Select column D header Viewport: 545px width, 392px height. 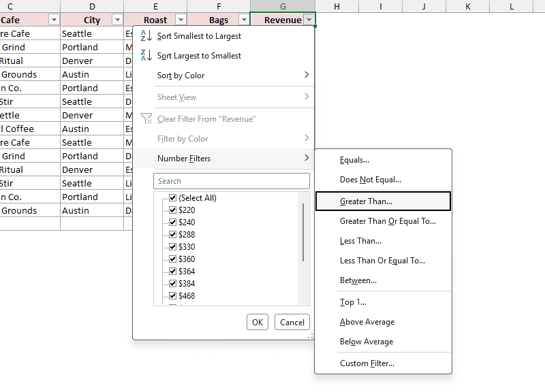coord(92,6)
